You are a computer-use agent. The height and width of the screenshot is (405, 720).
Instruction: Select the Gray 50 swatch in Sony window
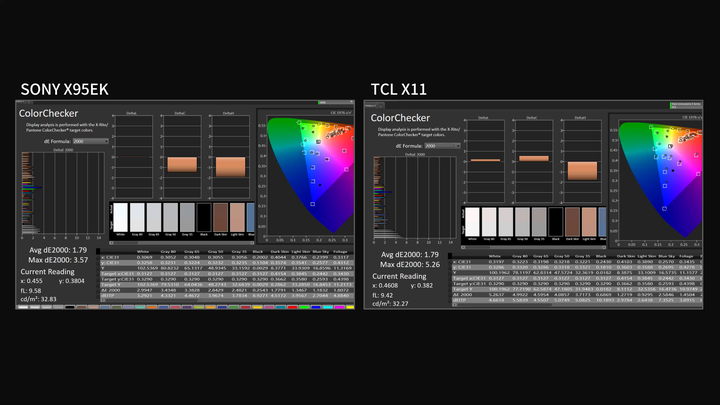[170, 218]
